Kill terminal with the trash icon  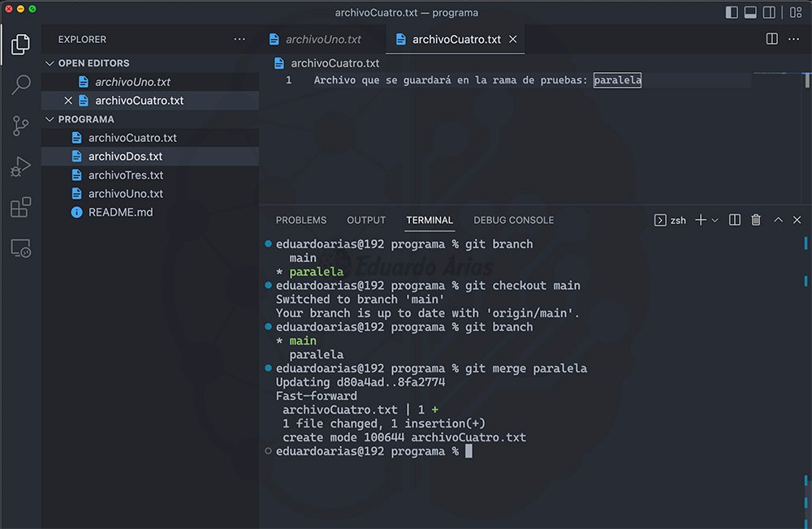pyautogui.click(x=756, y=220)
